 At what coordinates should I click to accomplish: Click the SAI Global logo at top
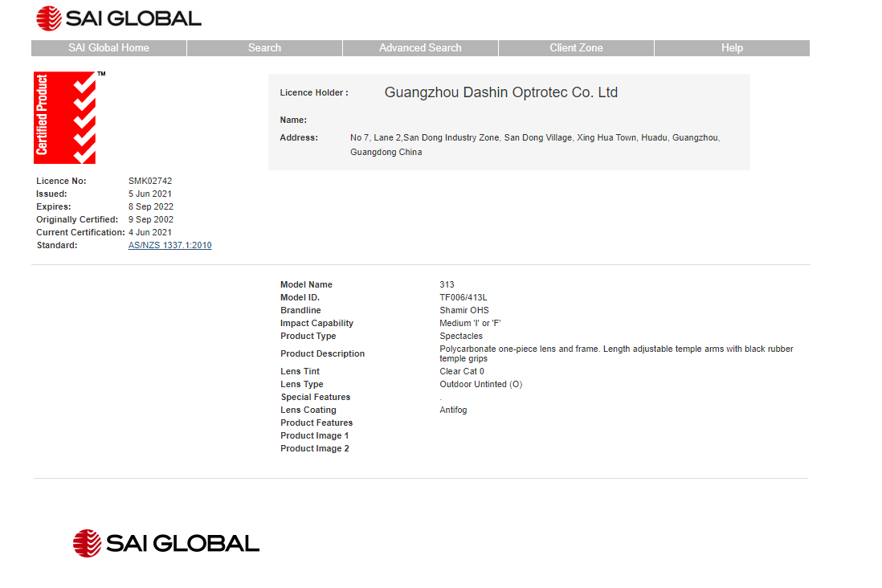pyautogui.click(x=119, y=18)
